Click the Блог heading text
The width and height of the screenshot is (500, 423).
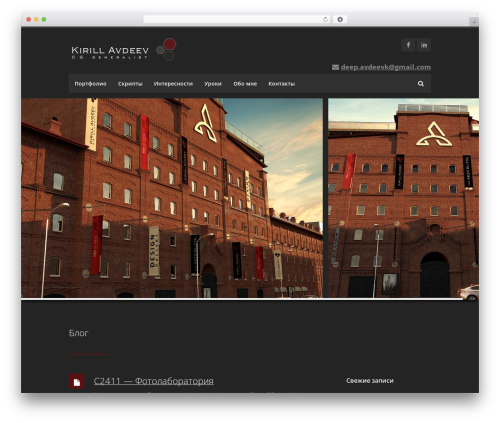79,333
